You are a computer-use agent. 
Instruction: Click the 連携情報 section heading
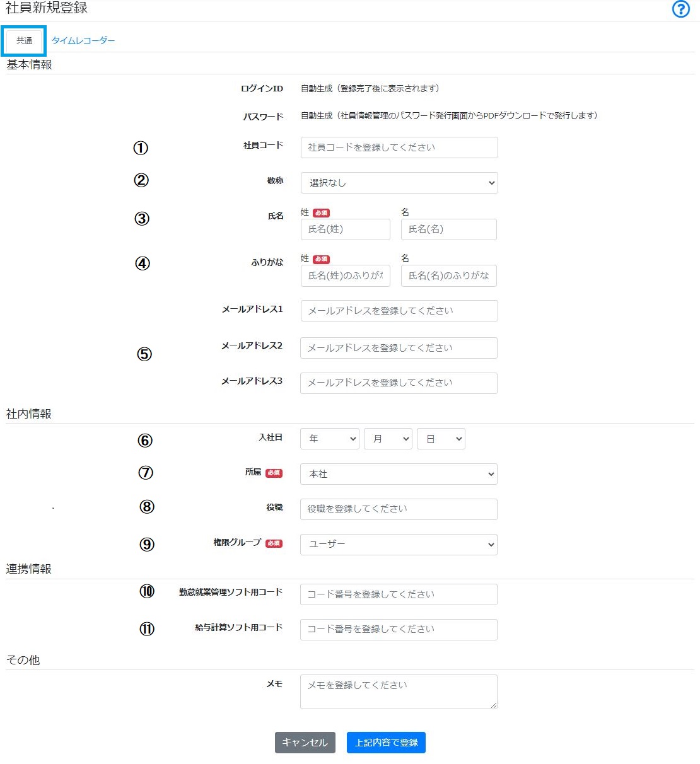pyautogui.click(x=29, y=569)
